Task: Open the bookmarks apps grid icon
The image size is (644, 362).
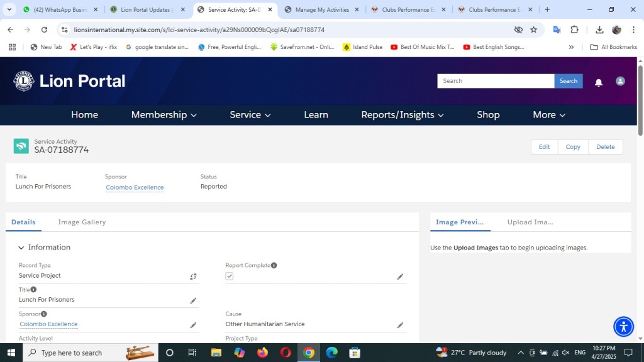Action: pos(13,47)
